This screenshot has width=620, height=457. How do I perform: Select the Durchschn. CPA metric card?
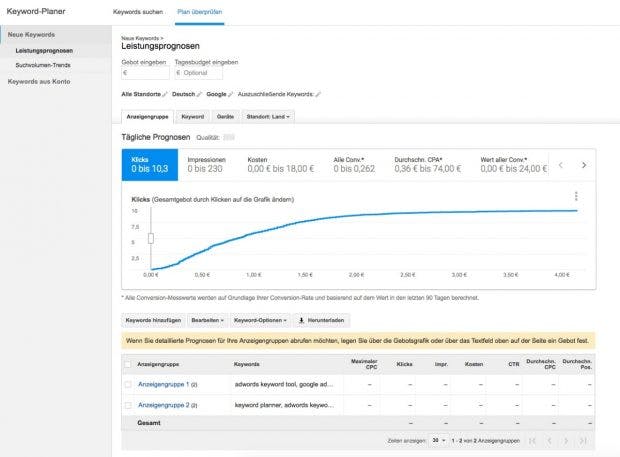click(427, 165)
